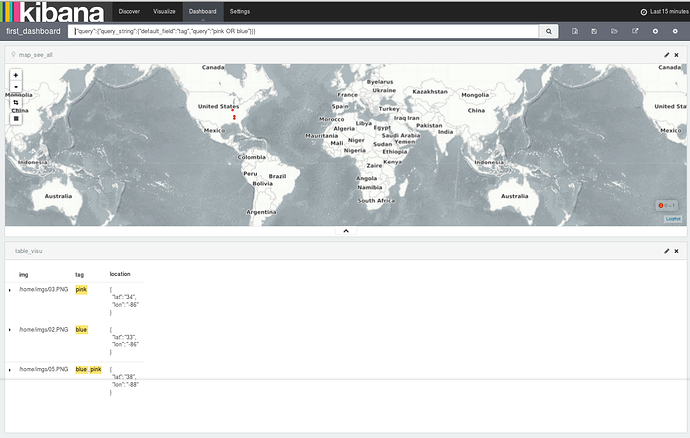Expand the /home/imgs/05.PNG row

click(10, 370)
